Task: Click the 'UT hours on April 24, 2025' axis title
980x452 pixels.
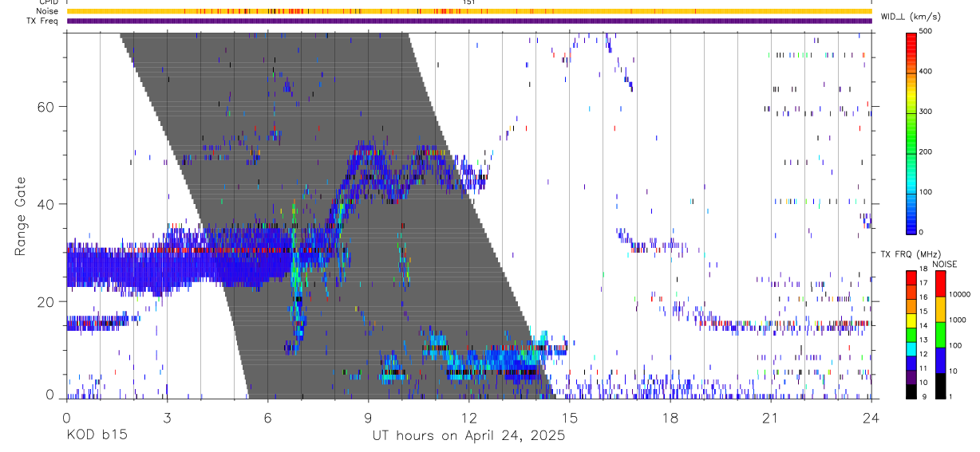Action: click(468, 436)
